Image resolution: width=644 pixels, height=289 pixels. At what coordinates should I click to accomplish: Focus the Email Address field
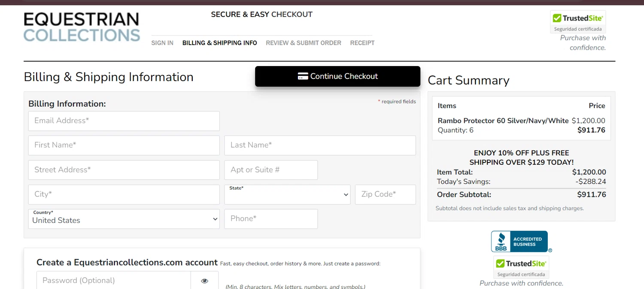pos(124,121)
